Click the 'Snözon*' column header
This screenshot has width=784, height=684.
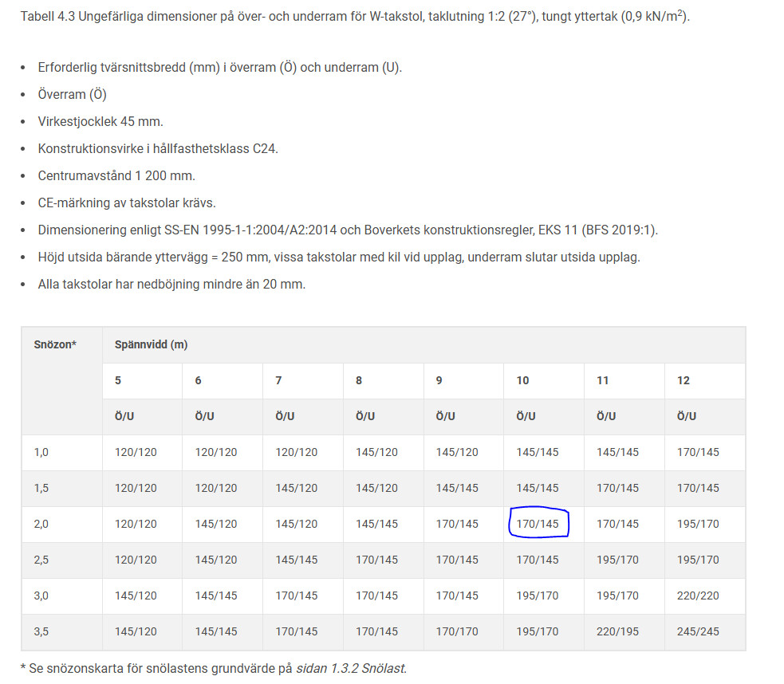coord(55,345)
